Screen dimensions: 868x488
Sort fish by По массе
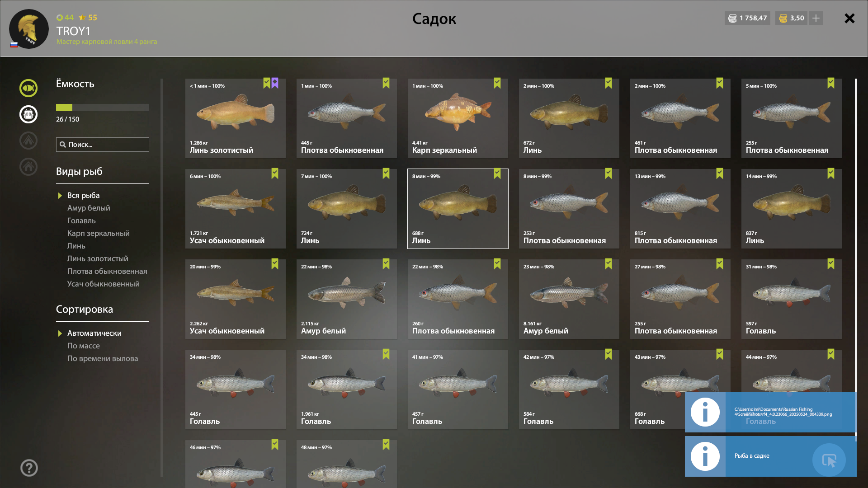[x=84, y=346]
